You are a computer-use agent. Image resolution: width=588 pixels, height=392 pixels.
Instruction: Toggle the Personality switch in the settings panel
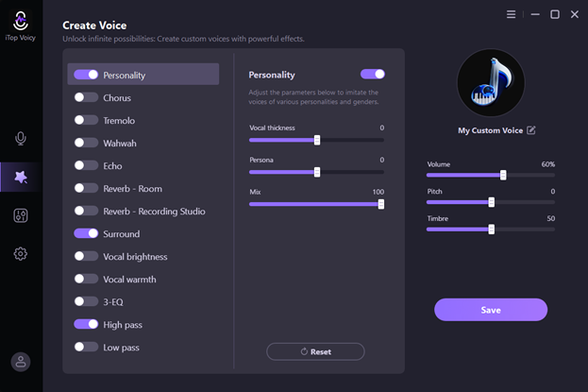click(372, 74)
